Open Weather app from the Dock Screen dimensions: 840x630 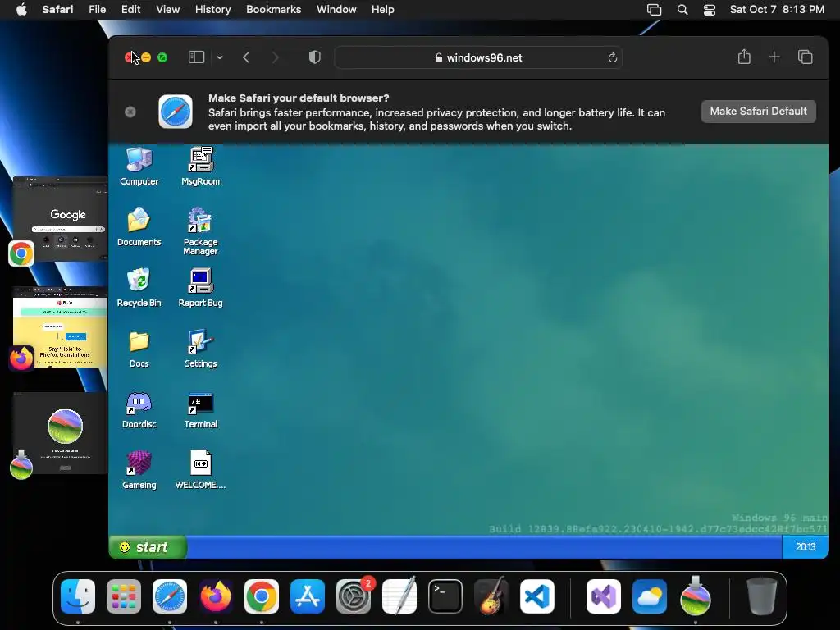(650, 596)
